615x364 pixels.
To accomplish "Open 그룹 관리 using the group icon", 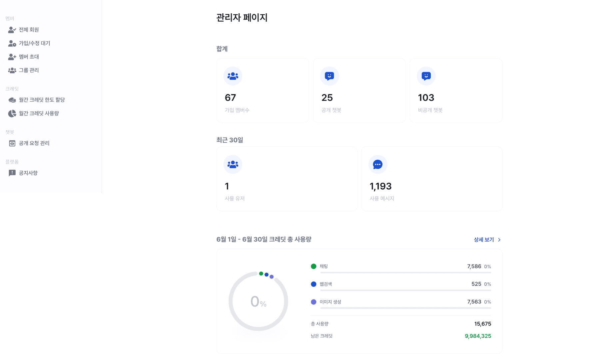I will [x=12, y=70].
